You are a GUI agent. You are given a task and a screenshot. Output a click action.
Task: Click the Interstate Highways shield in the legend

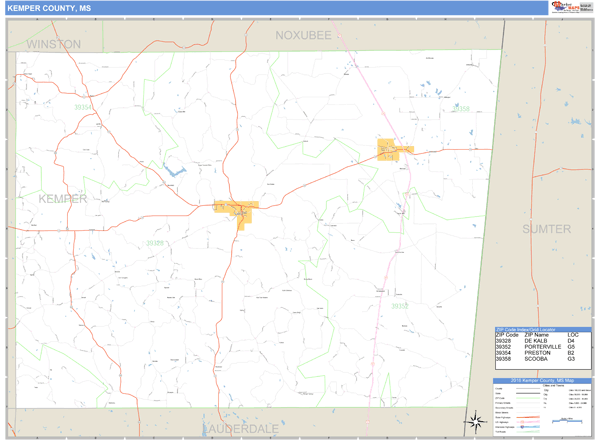coord(522,427)
